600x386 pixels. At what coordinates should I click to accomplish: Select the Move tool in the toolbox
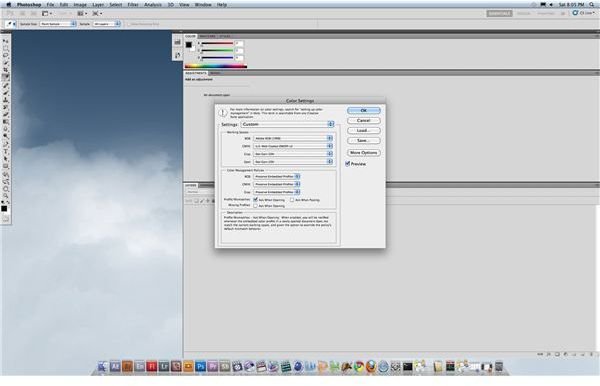click(5, 41)
